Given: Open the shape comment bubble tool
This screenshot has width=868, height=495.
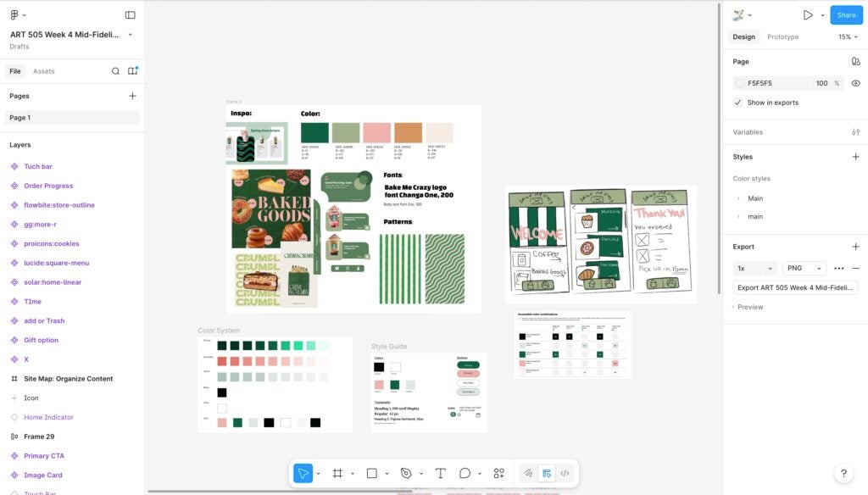Looking at the screenshot, I should pyautogui.click(x=465, y=473).
